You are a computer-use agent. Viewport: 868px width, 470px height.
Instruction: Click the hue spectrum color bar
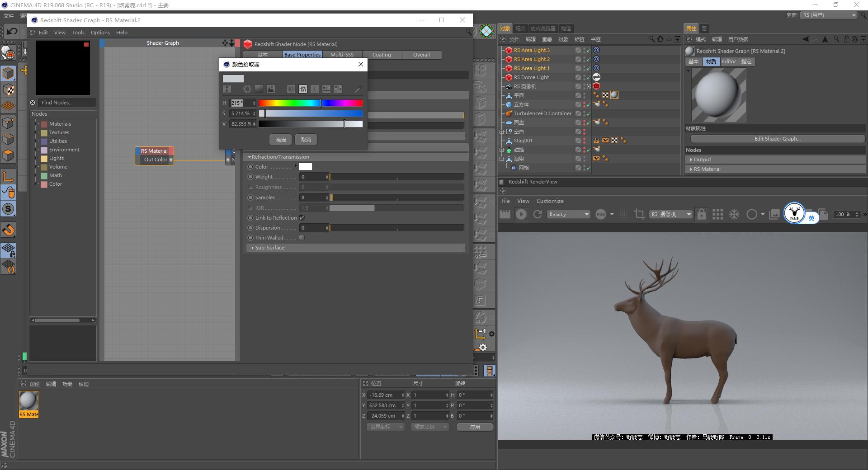point(310,103)
